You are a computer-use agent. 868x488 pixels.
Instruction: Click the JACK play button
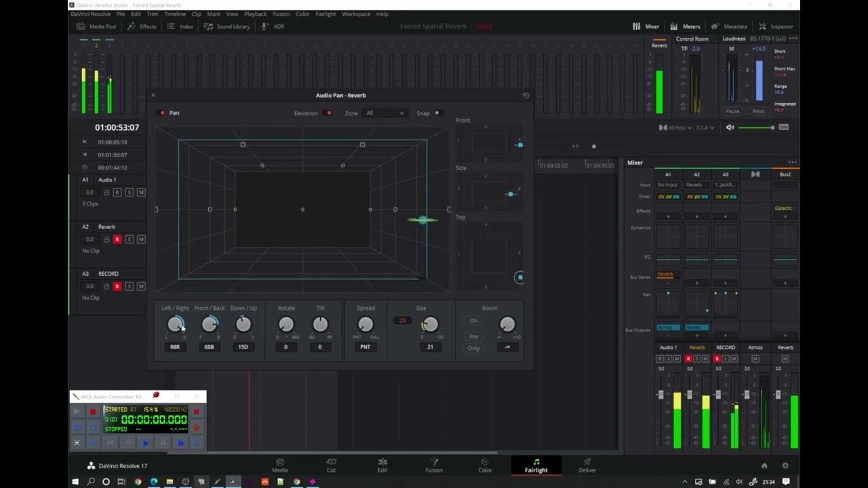coord(145,443)
